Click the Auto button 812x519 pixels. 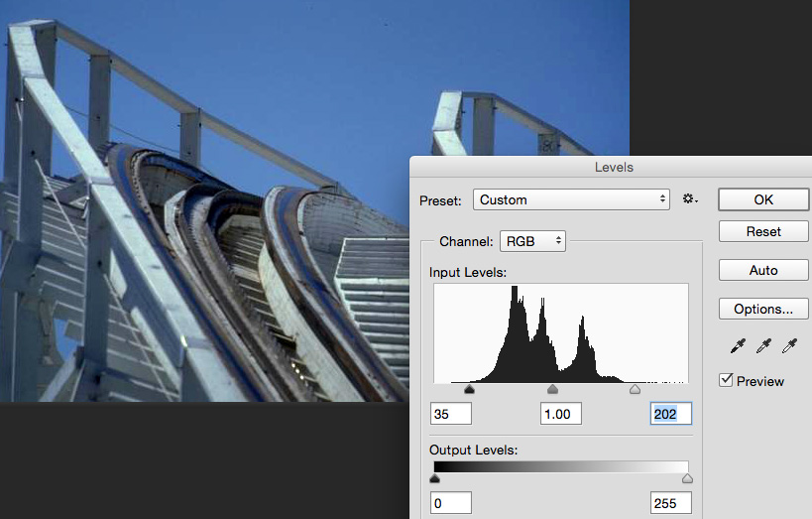pos(763,270)
